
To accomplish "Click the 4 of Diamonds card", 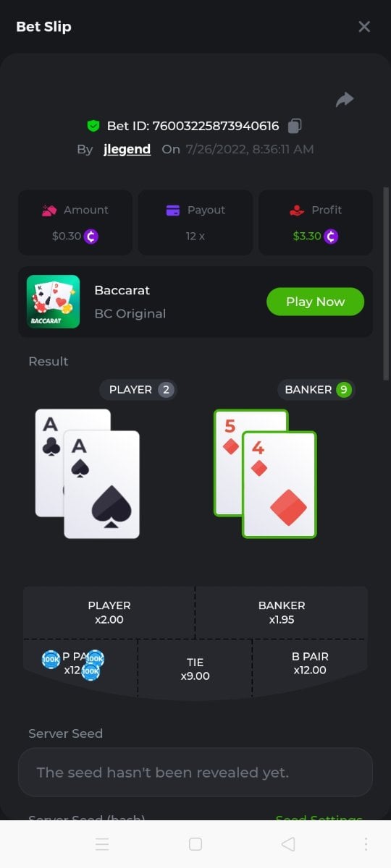I will [279, 484].
